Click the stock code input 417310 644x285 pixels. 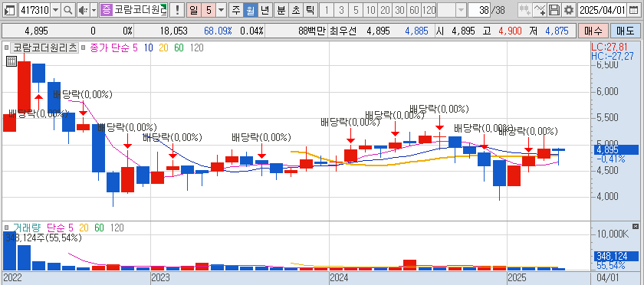(35, 10)
